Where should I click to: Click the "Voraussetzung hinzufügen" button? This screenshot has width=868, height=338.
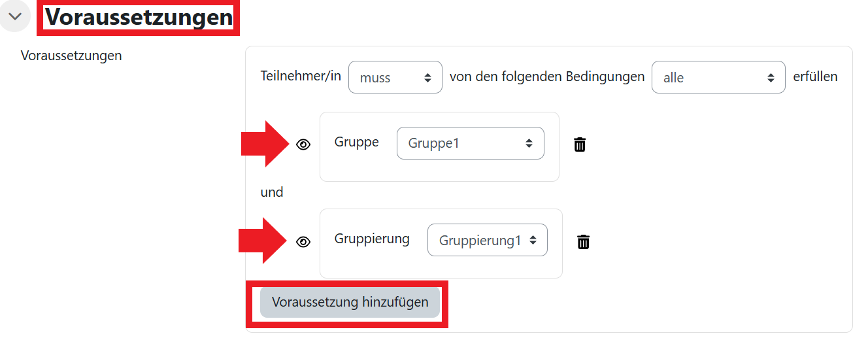pyautogui.click(x=350, y=302)
